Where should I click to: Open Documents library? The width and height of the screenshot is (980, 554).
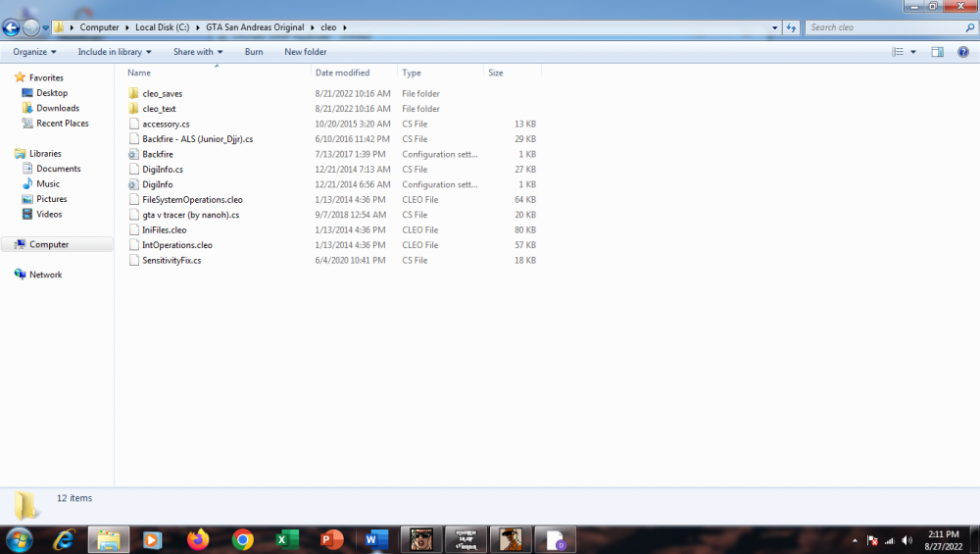click(x=58, y=169)
